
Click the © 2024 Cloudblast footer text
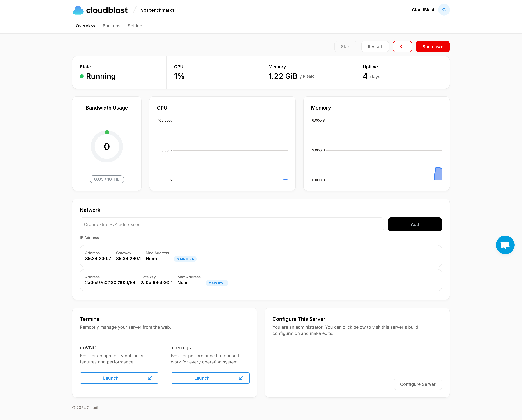[x=89, y=408]
